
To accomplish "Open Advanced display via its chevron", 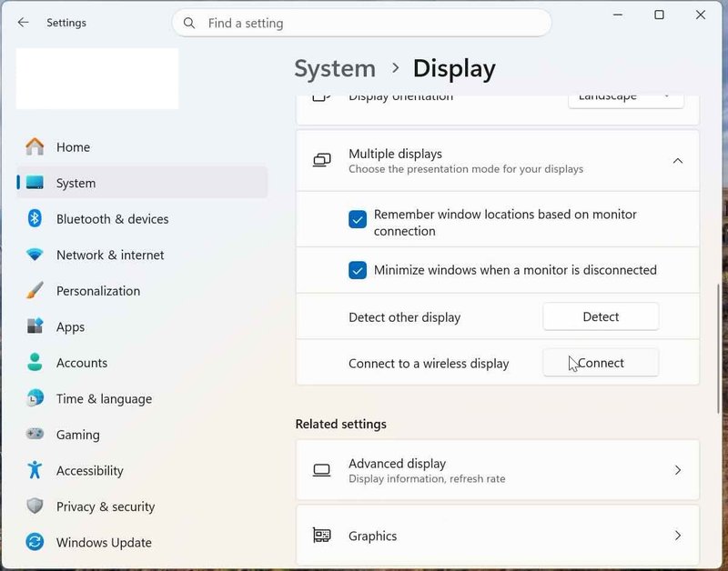I will (678, 470).
